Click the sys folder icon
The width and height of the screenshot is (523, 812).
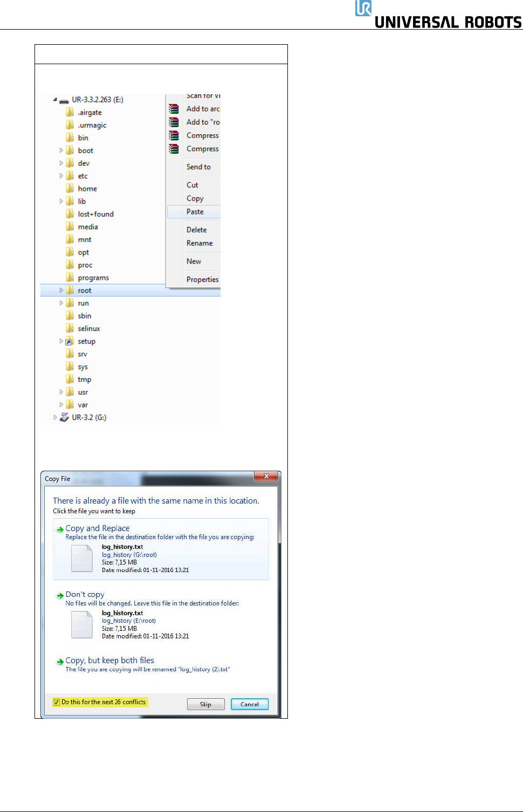click(70, 366)
